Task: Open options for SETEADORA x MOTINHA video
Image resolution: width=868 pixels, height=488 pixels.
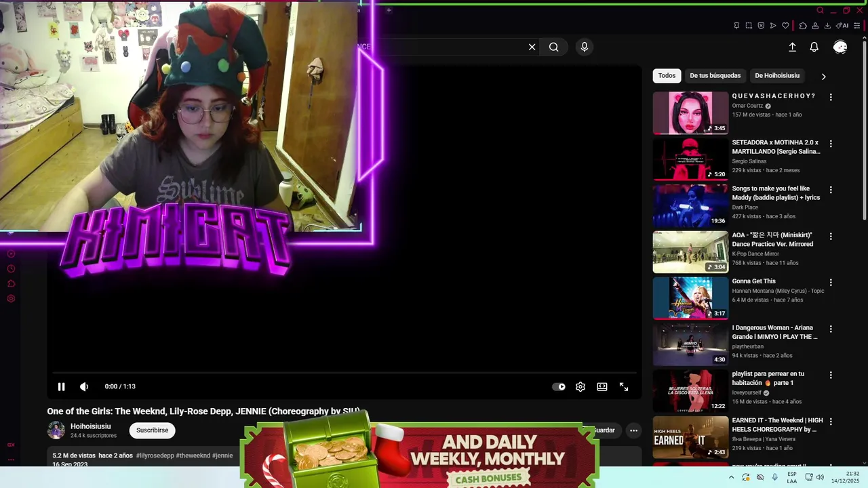Action: point(831,144)
